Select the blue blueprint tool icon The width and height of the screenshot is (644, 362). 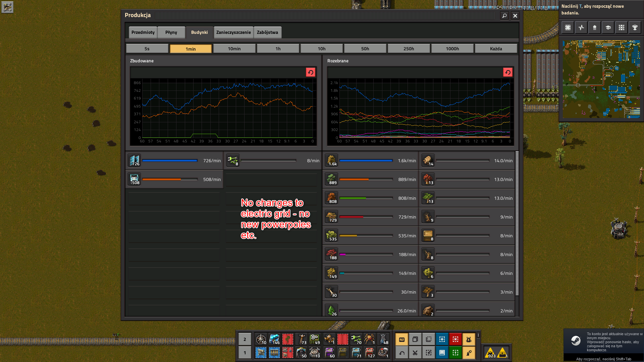click(x=442, y=339)
